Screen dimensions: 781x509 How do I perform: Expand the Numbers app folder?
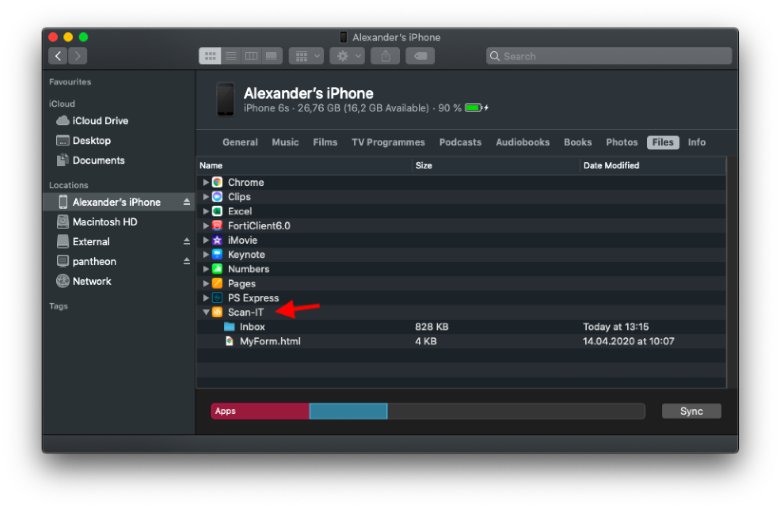click(205, 269)
